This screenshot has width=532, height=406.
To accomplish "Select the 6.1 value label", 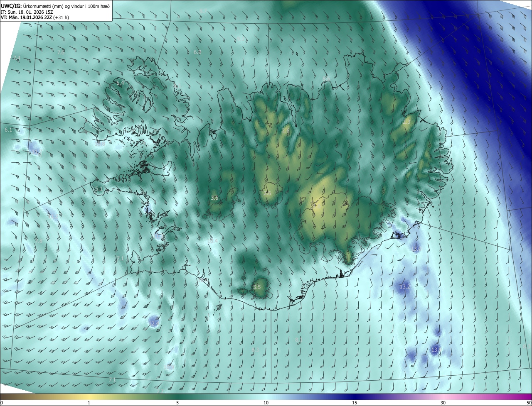I will tap(8, 130).
